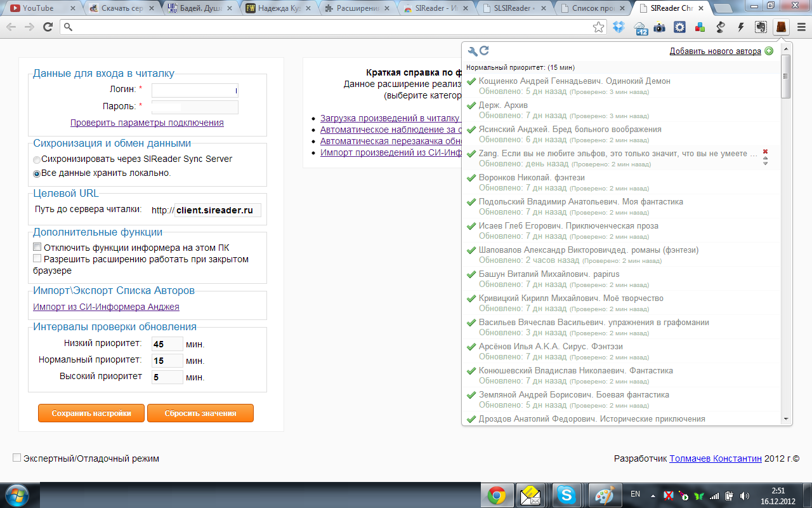Switch to the Надежда Куз tab
This screenshot has height=508, width=812.
pyautogui.click(x=277, y=8)
